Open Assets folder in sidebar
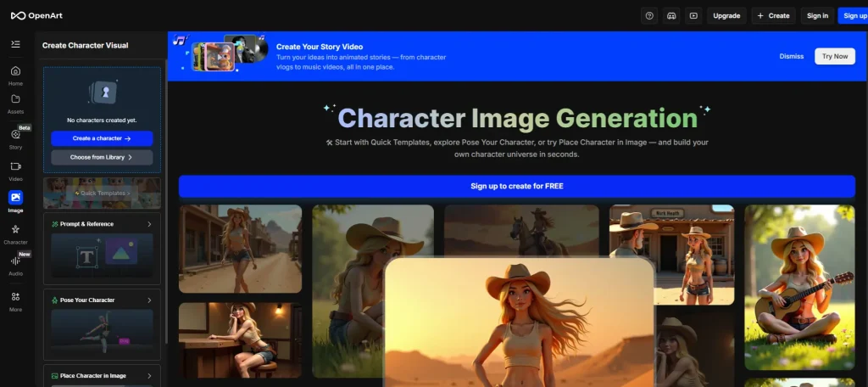The width and height of the screenshot is (868, 387). tap(15, 104)
